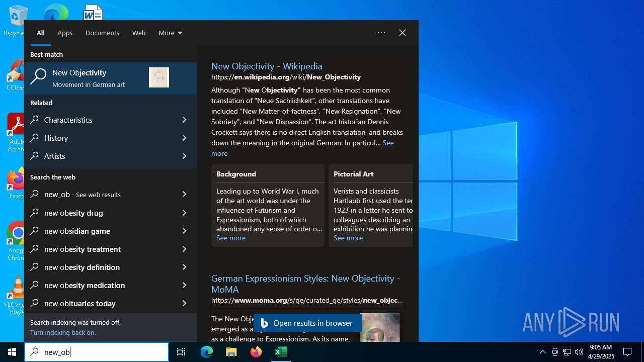This screenshot has width=644, height=362.
Task: Select the Adobe Acrobat desktop icon
Action: [x=15, y=133]
